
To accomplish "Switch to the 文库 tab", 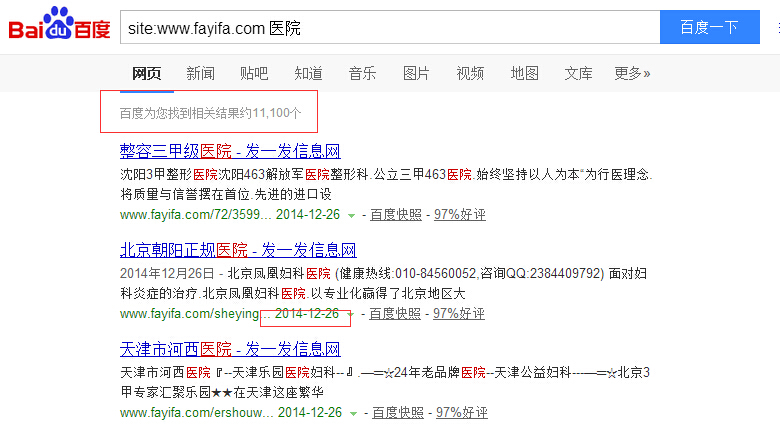I will click(x=578, y=74).
